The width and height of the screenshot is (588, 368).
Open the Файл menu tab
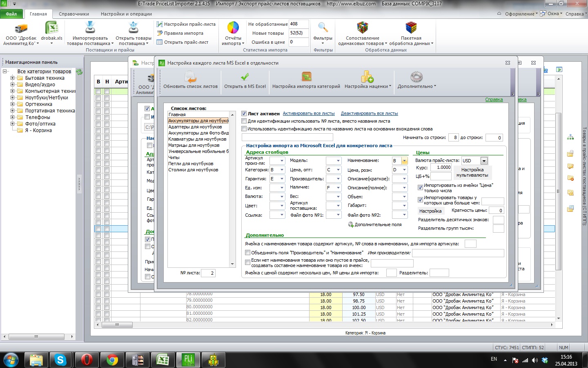click(x=11, y=14)
